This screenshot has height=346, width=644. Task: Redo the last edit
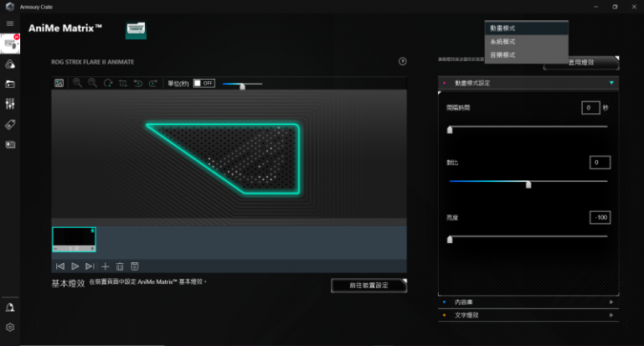[152, 83]
